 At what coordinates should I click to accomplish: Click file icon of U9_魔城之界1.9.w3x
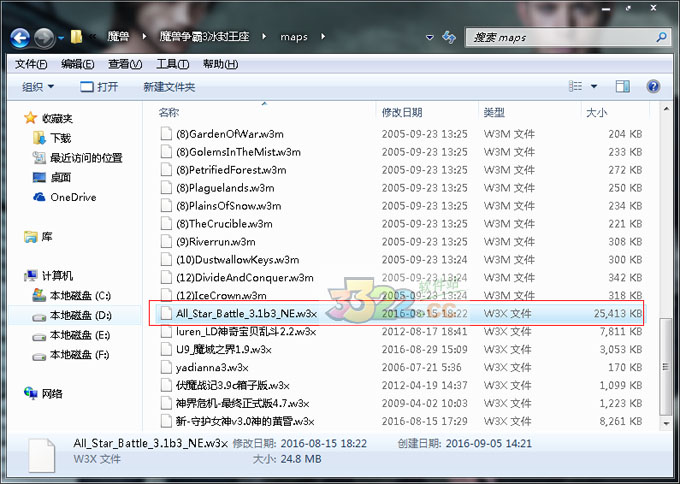(166, 349)
